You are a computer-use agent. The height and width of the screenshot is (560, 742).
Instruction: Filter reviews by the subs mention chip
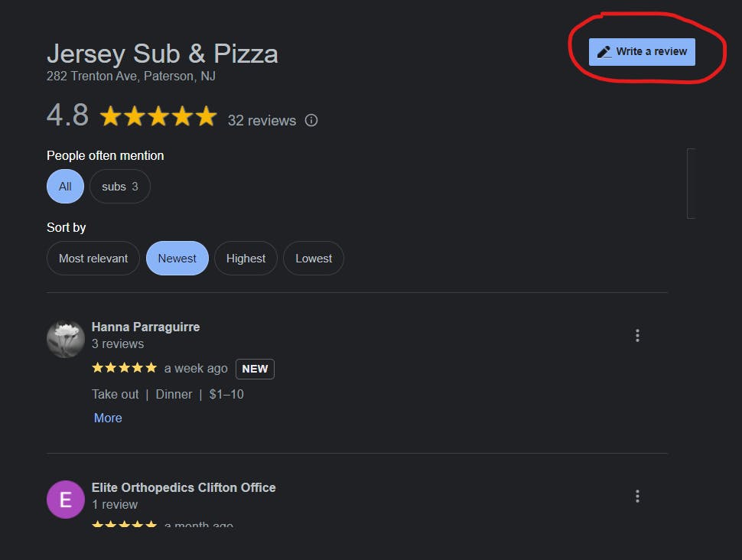120,187
